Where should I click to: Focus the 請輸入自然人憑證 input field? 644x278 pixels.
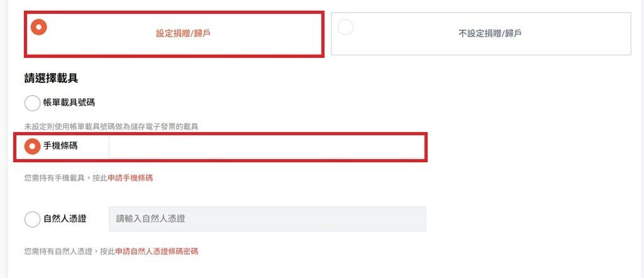tap(267, 219)
